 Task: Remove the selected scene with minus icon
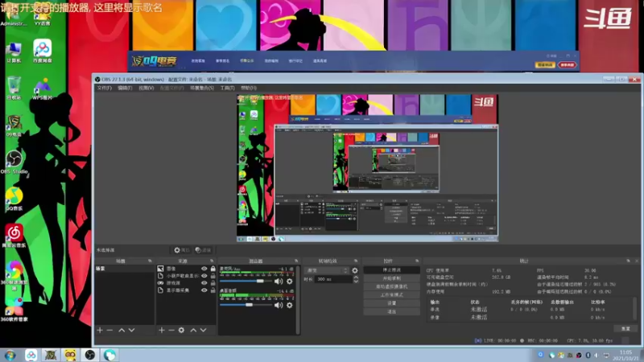(109, 330)
